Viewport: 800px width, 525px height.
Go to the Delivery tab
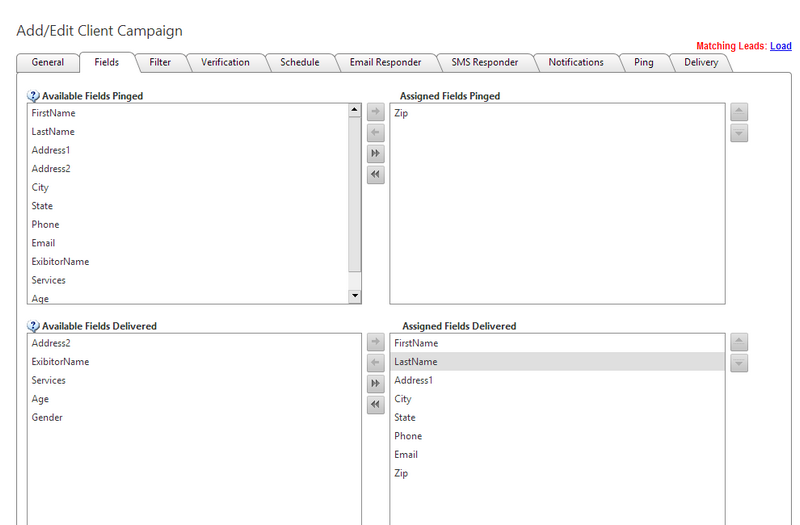(700, 62)
